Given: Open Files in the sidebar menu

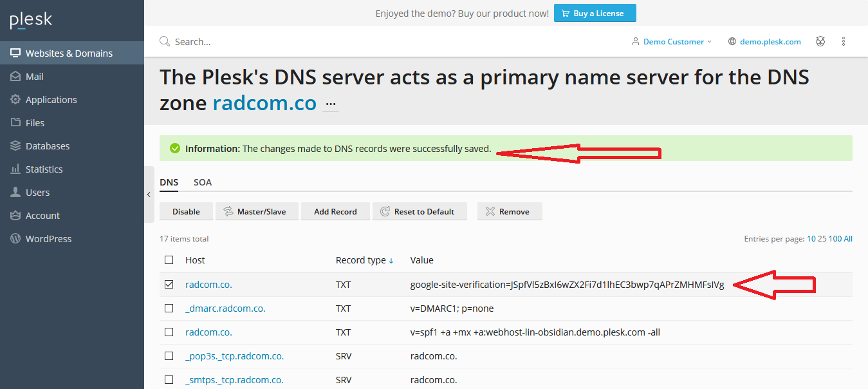Looking at the screenshot, I should [x=72, y=123].
